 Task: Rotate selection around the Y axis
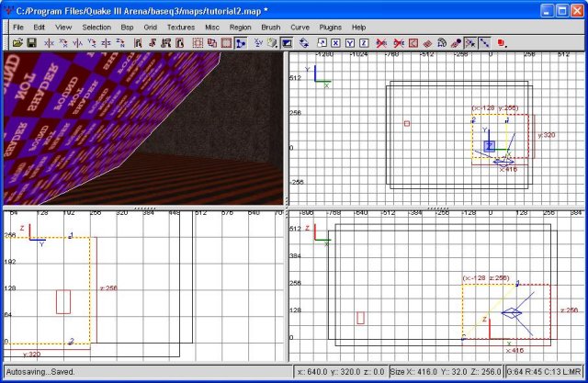pyautogui.click(x=92, y=43)
